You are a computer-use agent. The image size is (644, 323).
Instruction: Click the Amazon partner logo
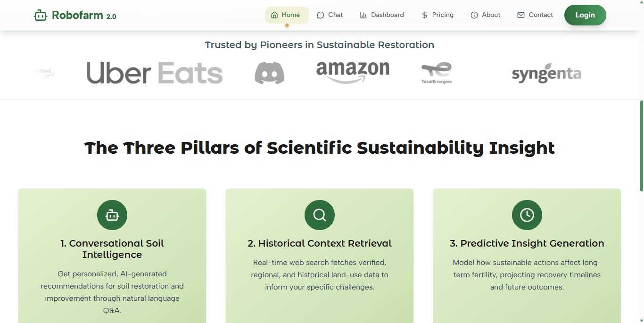pyautogui.click(x=353, y=72)
